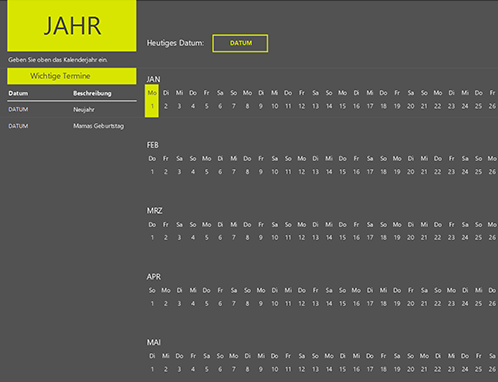This screenshot has width=498, height=382.
Task: Click the MAI month label
Action: [x=154, y=342]
